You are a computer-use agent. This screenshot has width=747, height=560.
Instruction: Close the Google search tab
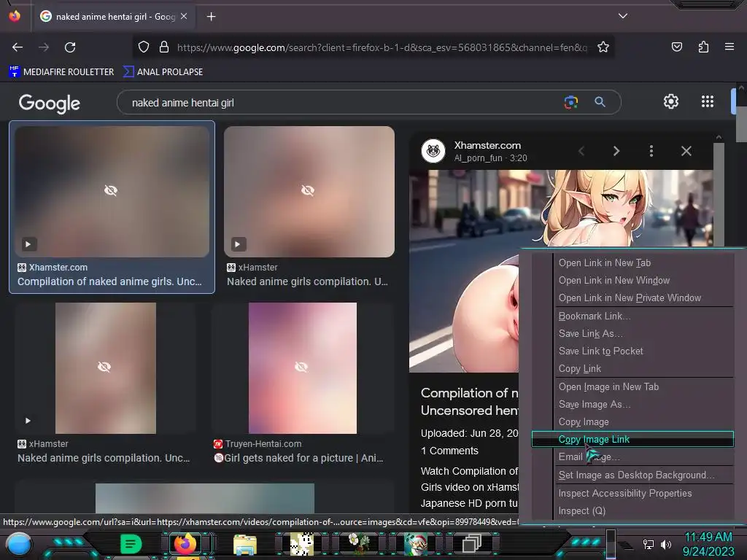pyautogui.click(x=184, y=16)
